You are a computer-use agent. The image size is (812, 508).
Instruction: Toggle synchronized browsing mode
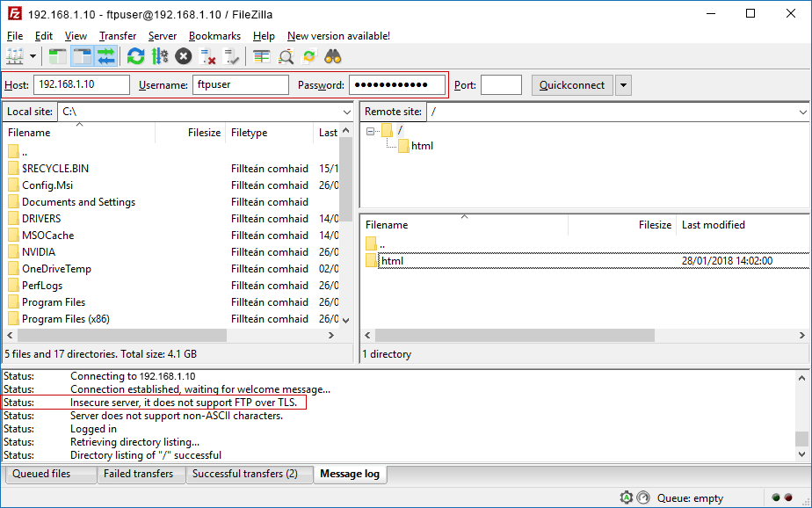pyautogui.click(x=309, y=55)
